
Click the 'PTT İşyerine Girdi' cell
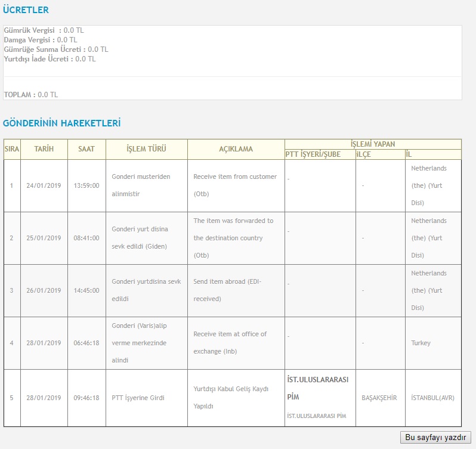[x=147, y=398]
